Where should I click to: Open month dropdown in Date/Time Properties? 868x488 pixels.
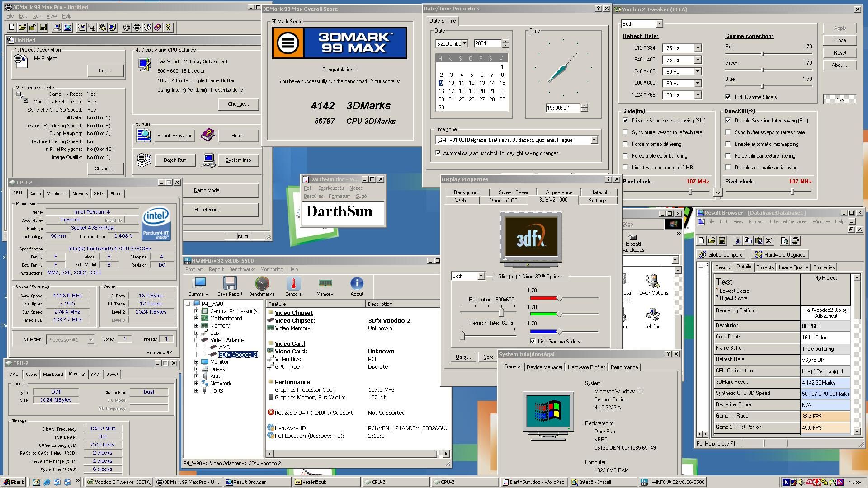[x=464, y=43]
